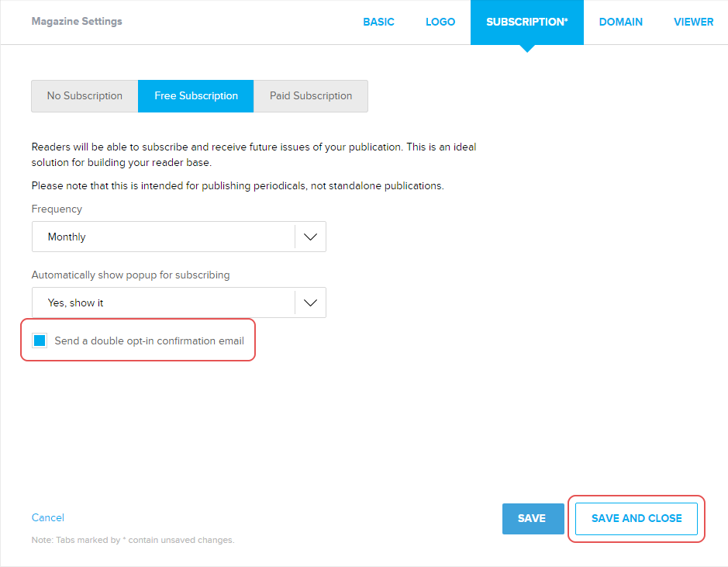This screenshot has width=728, height=567.
Task: Uncheck the double opt-in confirmation checkbox
Action: coord(40,341)
